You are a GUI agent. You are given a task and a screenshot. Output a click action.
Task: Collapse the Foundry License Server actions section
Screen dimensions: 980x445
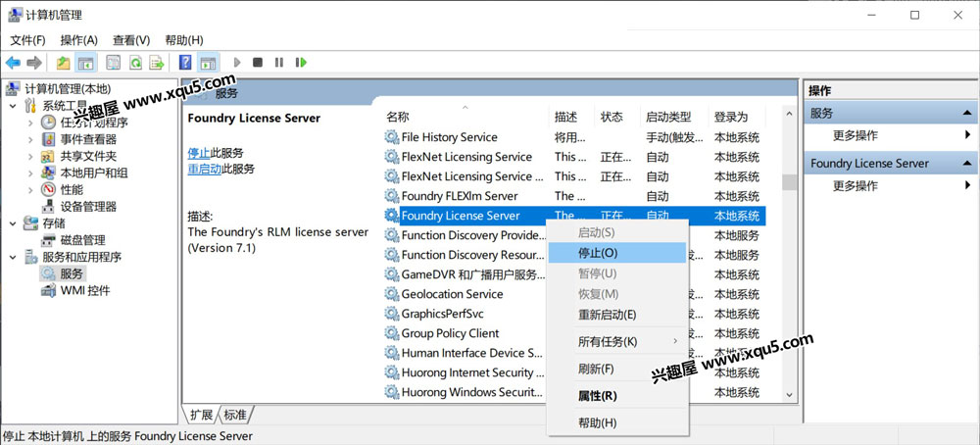pyautogui.click(x=967, y=163)
